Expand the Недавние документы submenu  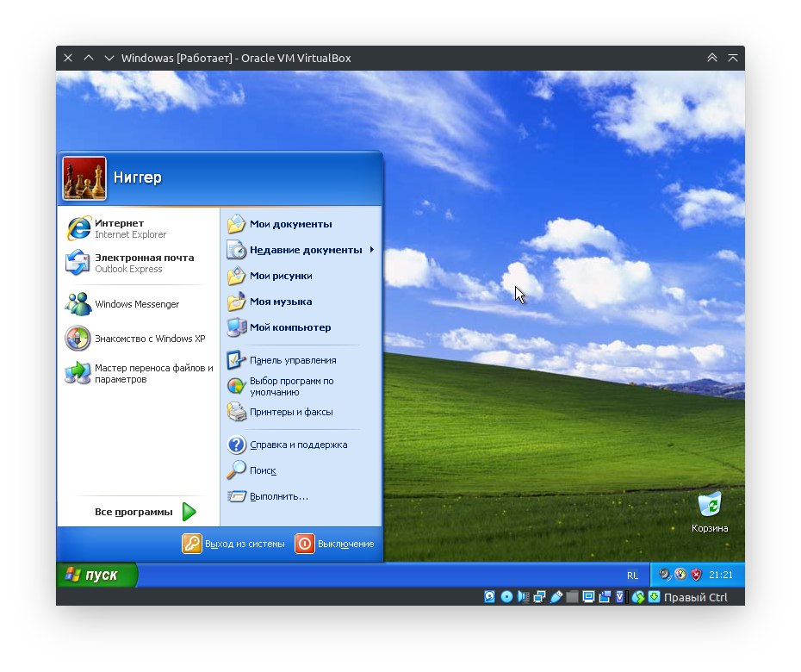[x=301, y=250]
